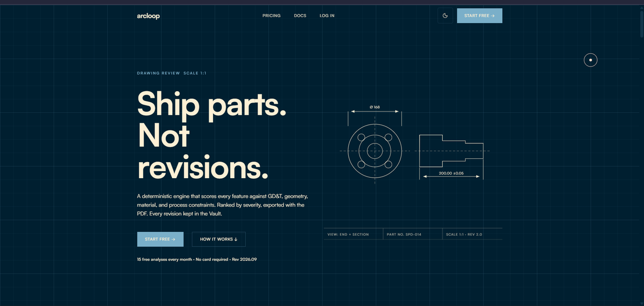
Task: Click the hero Start Free button
Action: pos(160,239)
